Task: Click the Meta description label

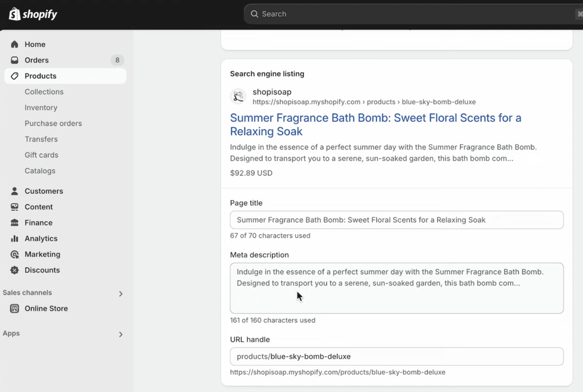Action: [259, 255]
